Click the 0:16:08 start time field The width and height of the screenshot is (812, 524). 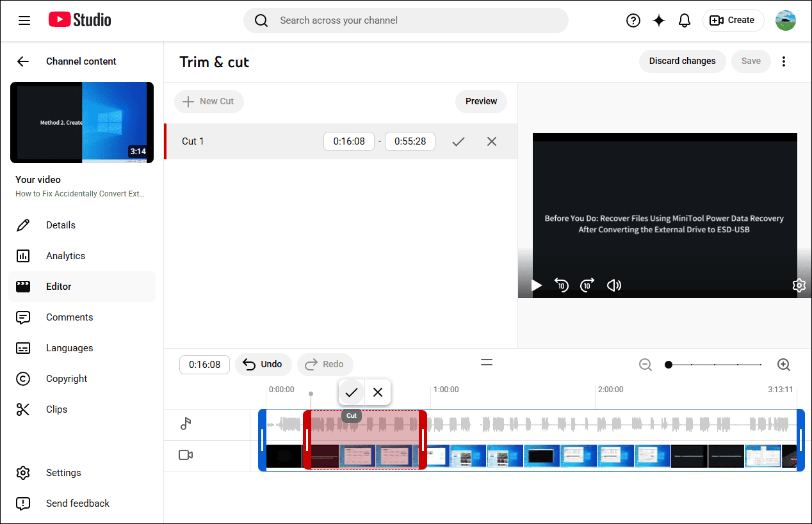tap(349, 141)
